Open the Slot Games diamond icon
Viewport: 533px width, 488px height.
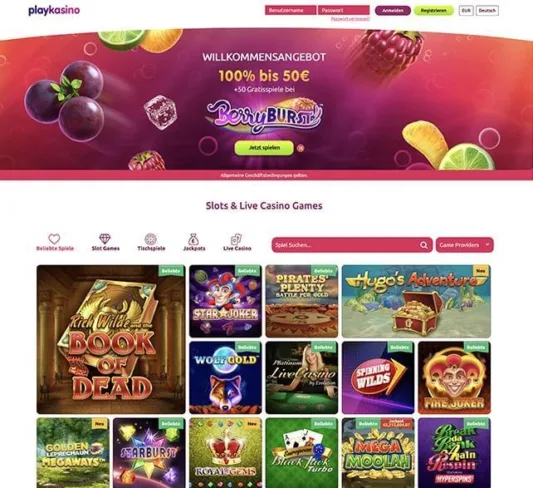point(105,239)
